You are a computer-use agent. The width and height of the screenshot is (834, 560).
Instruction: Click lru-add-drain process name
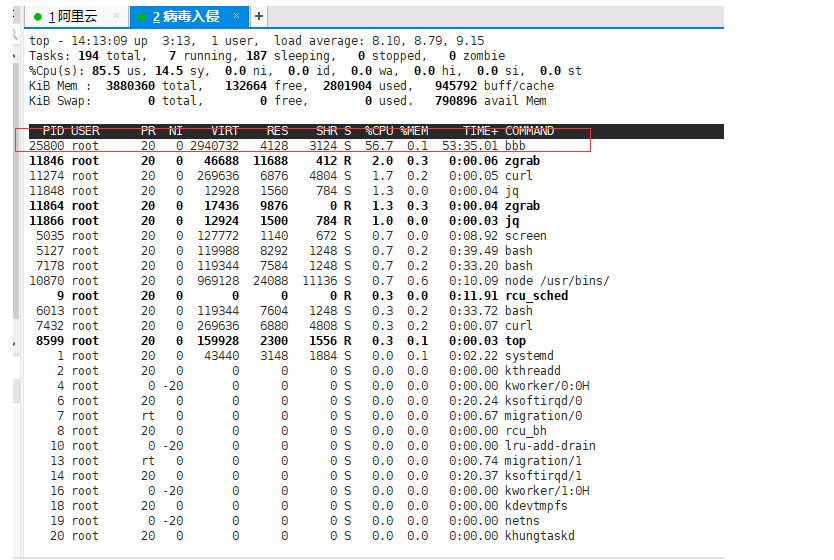(x=550, y=446)
